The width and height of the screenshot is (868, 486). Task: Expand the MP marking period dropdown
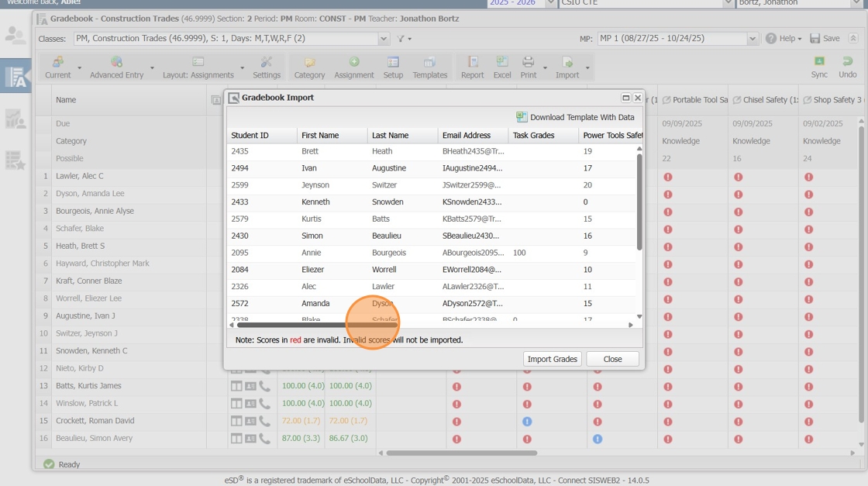coord(753,38)
